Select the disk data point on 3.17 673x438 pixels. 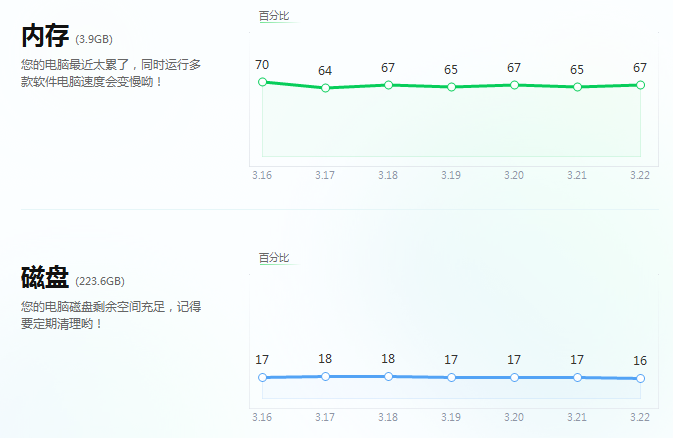pyautogui.click(x=325, y=376)
